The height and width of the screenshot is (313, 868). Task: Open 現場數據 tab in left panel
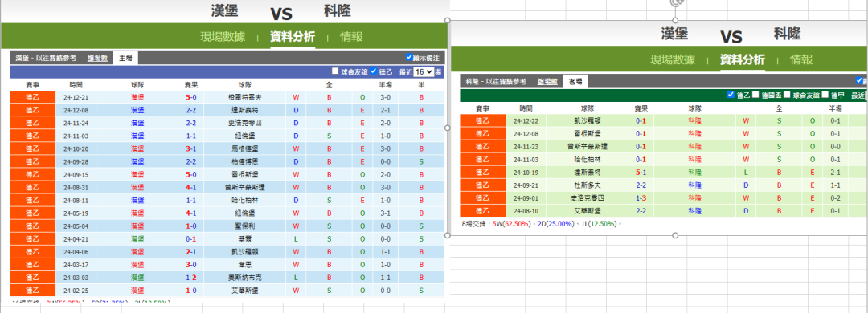click(223, 37)
